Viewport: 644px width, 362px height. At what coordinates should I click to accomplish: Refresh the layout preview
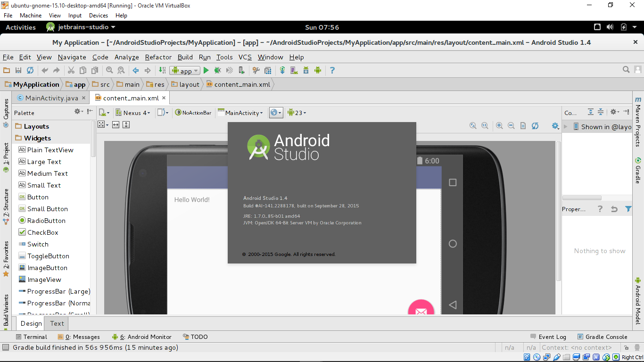click(535, 126)
